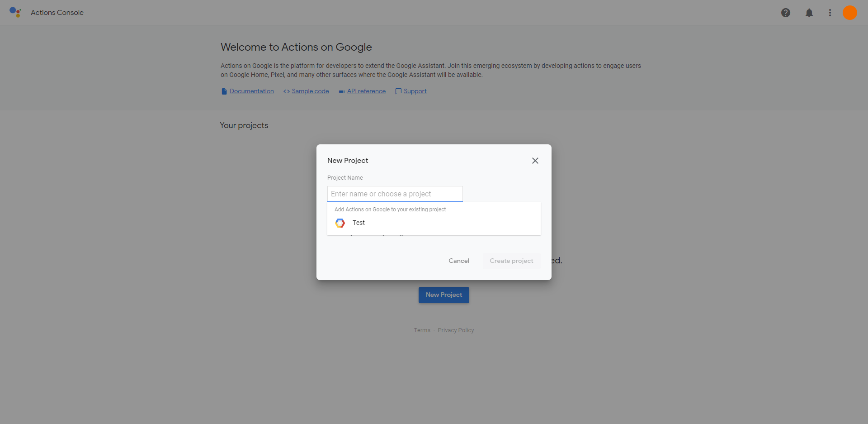Click the Google Assistant logo icon
The image size is (868, 424).
coord(15,12)
